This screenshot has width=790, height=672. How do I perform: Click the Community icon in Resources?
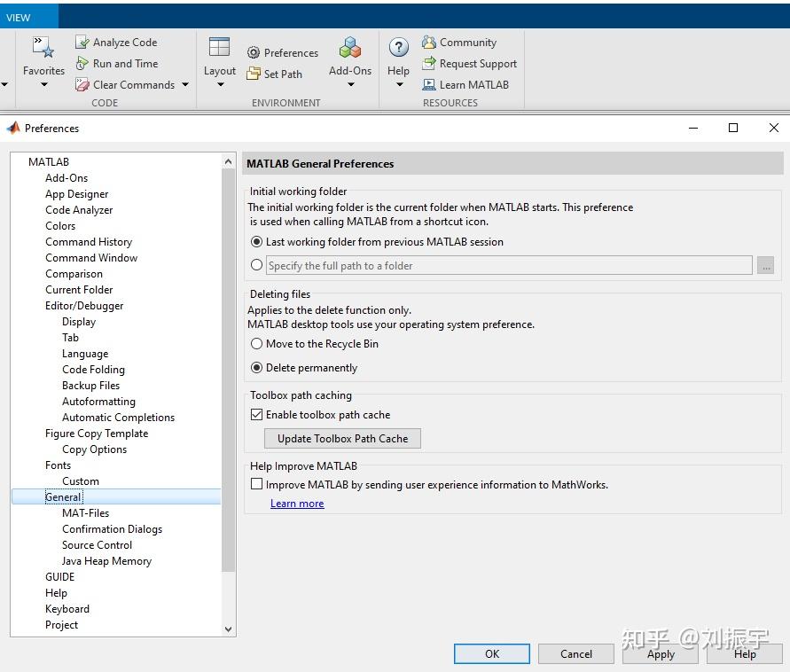pos(429,42)
